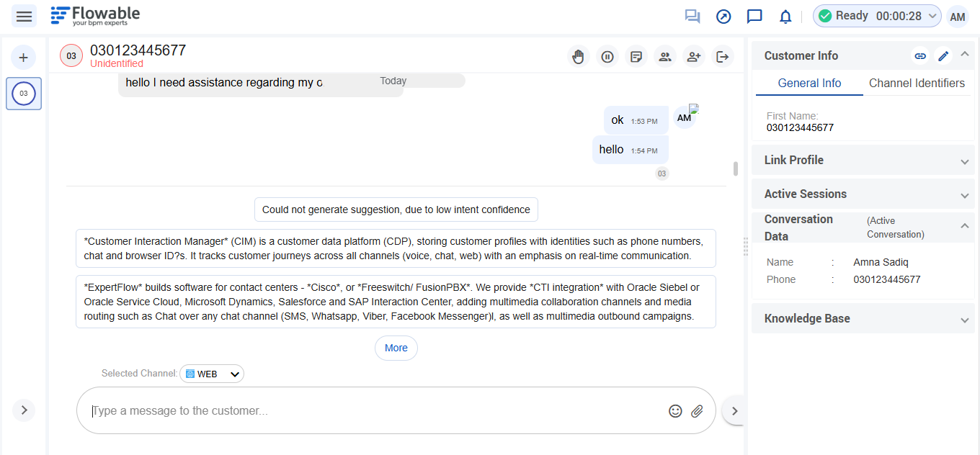Click the More suggestions button
The height and width of the screenshot is (455, 980).
(x=396, y=348)
